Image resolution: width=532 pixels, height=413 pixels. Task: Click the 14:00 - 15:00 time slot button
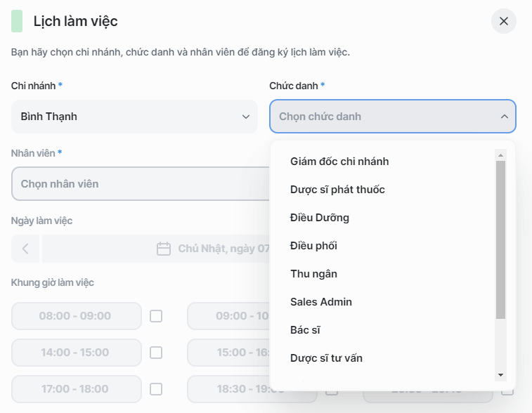tap(76, 353)
